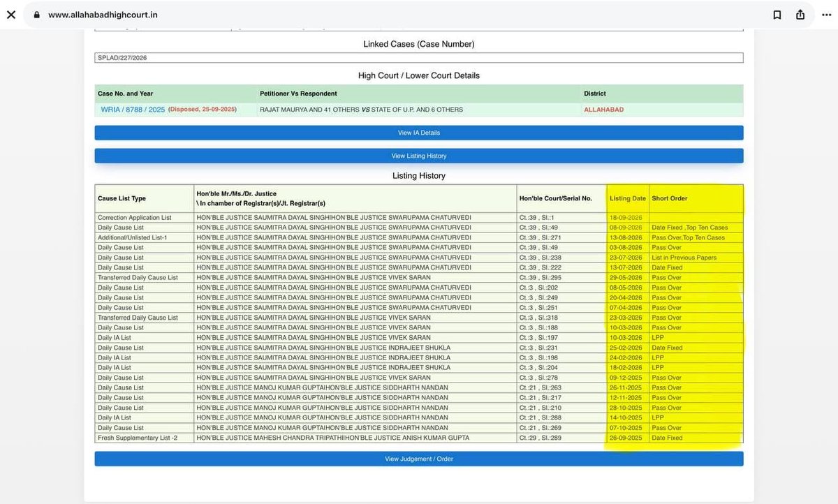Click listing date 25-02-2026
Screen dimensions: 838x504
(626, 348)
